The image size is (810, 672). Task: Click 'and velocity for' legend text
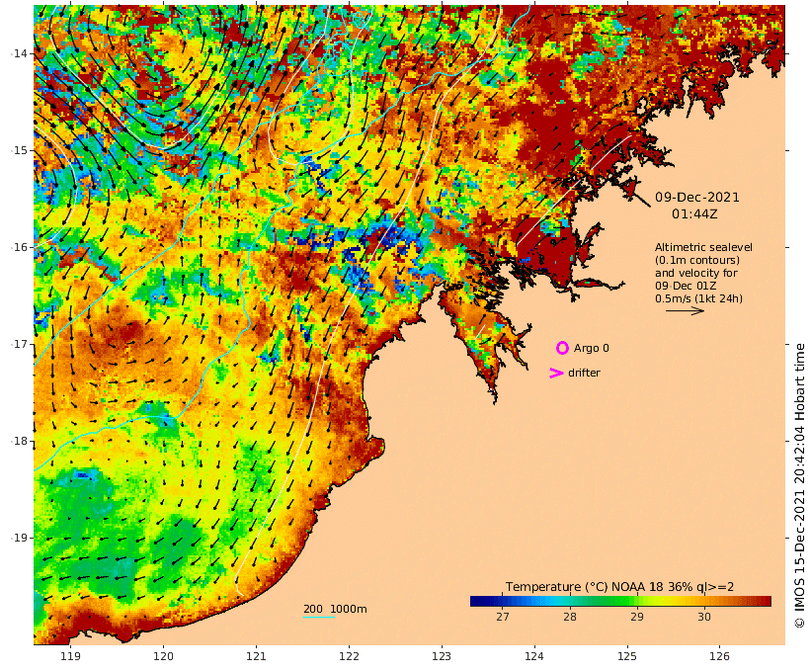tap(695, 273)
